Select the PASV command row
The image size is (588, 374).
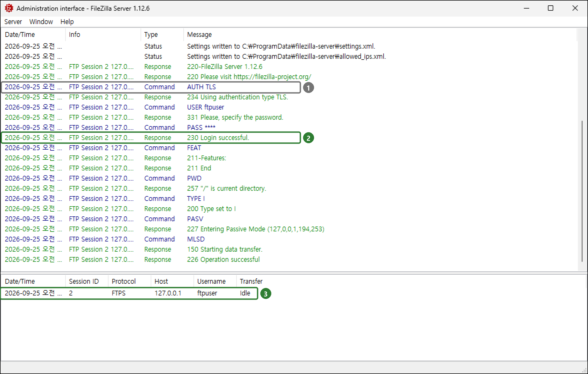(x=289, y=219)
